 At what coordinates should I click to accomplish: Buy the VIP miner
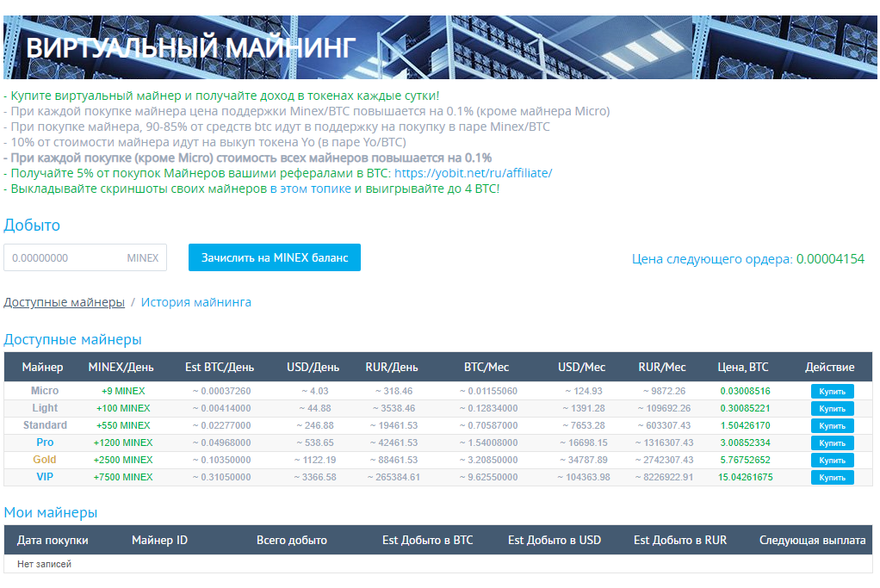click(x=831, y=476)
